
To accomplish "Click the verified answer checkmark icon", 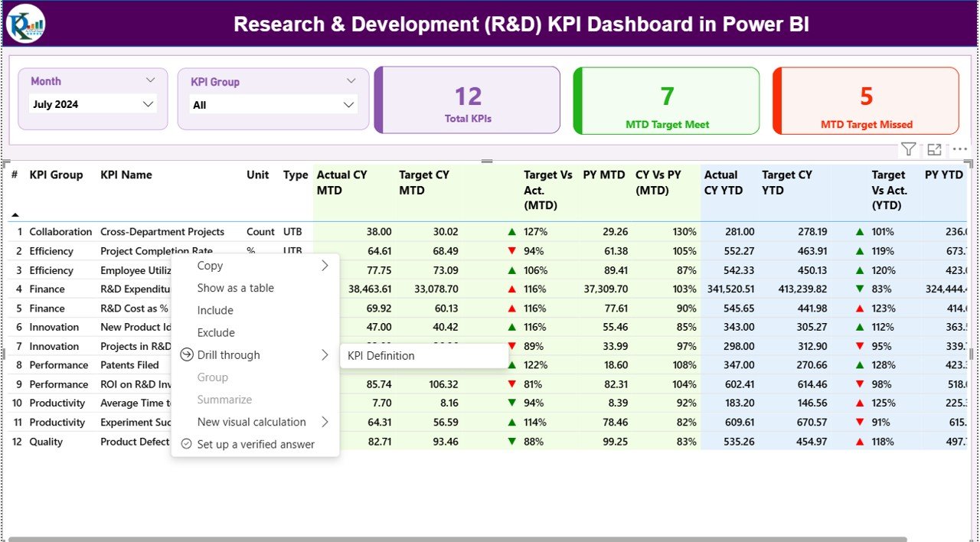I will (x=186, y=444).
